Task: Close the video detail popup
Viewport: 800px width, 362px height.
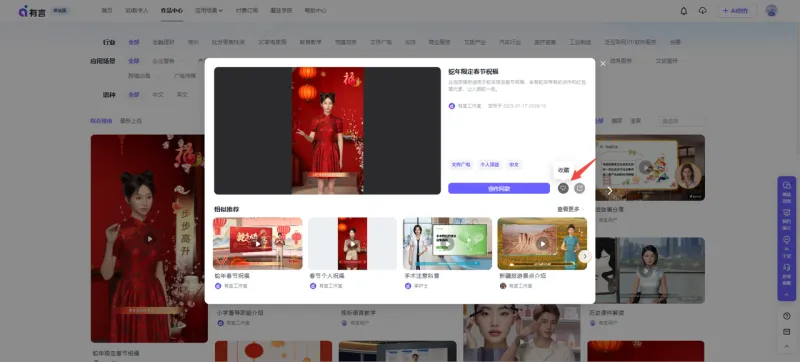Action: [603, 64]
